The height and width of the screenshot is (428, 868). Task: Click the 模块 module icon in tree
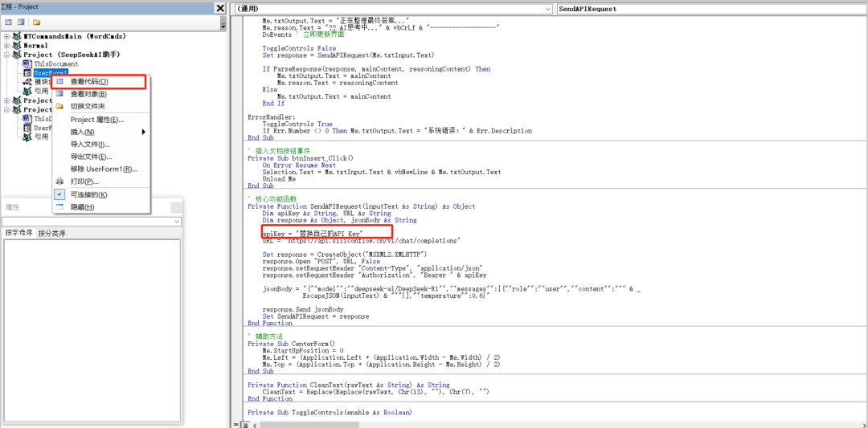click(x=27, y=82)
